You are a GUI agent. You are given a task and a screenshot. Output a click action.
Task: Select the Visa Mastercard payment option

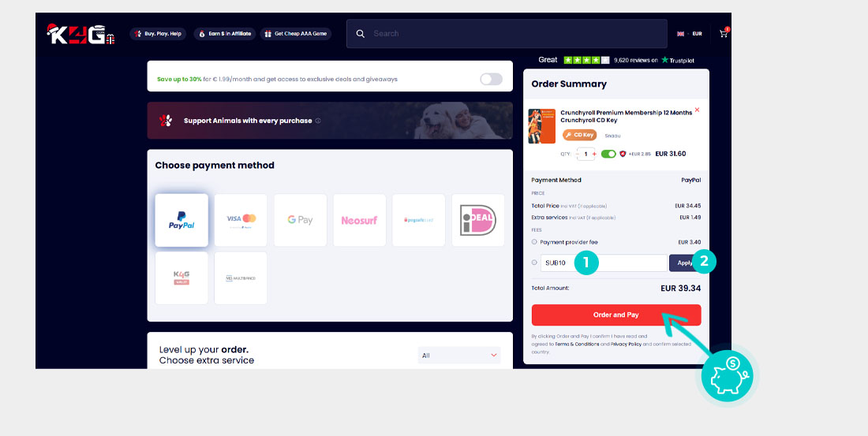(x=241, y=220)
